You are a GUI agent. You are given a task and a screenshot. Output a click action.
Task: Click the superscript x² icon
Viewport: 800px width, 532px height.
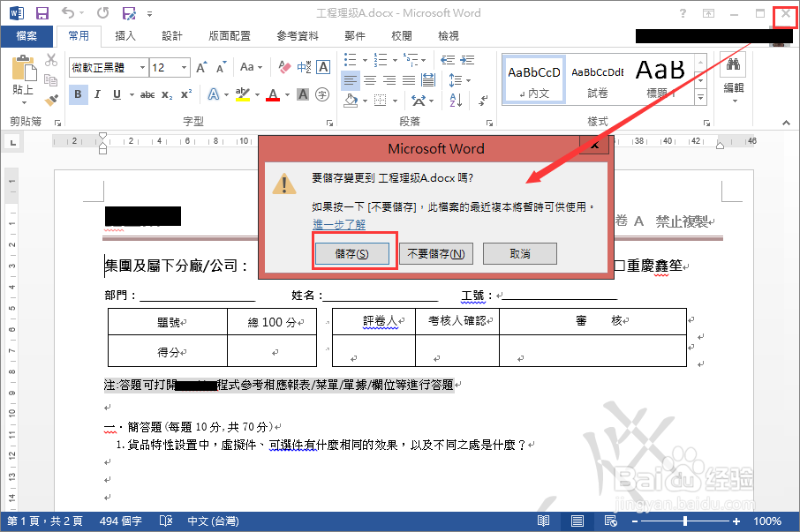[x=186, y=94]
